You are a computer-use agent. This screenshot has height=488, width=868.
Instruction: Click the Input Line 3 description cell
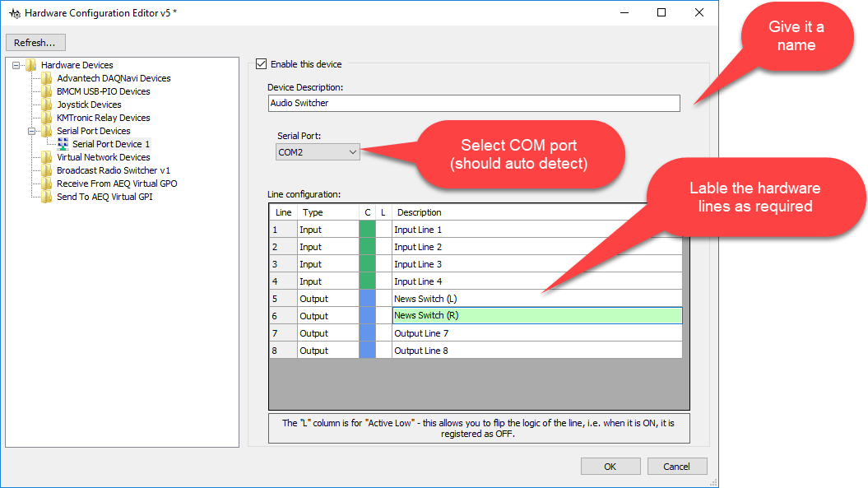(537, 263)
